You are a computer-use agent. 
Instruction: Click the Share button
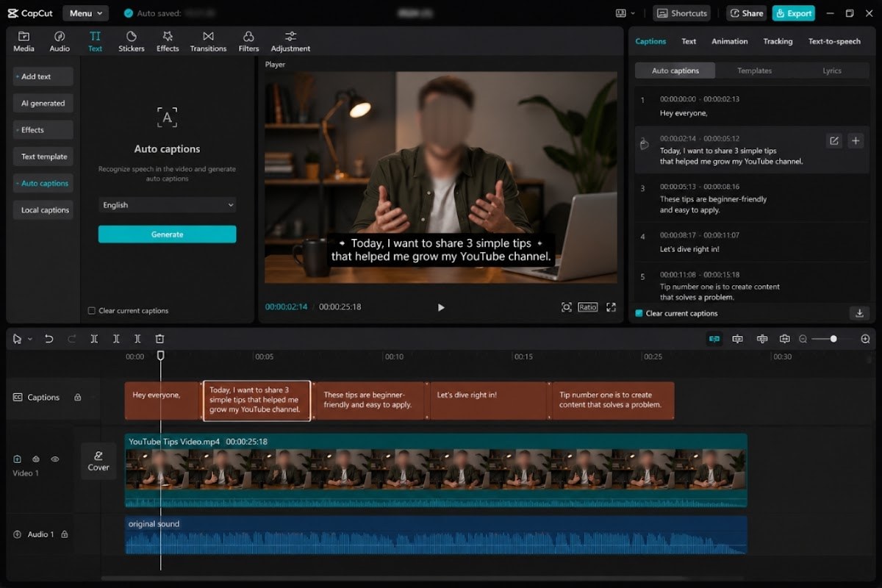(x=746, y=13)
